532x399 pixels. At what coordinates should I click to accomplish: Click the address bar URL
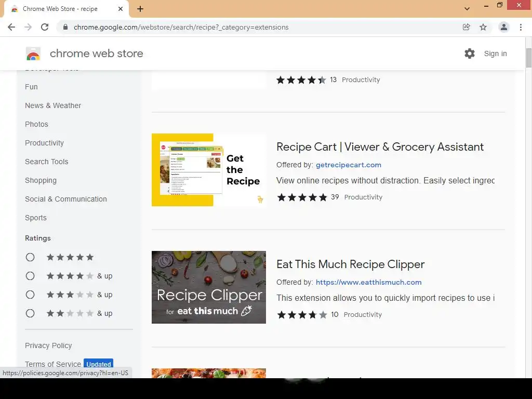tap(181, 27)
